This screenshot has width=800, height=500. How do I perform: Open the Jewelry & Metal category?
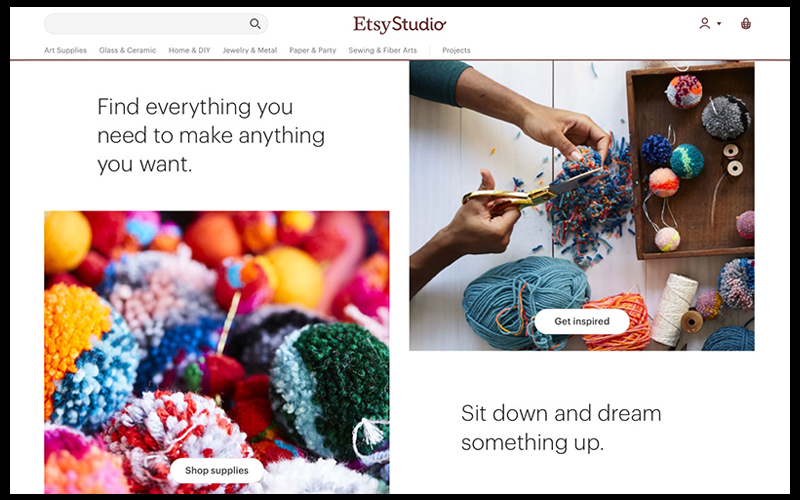click(x=249, y=50)
